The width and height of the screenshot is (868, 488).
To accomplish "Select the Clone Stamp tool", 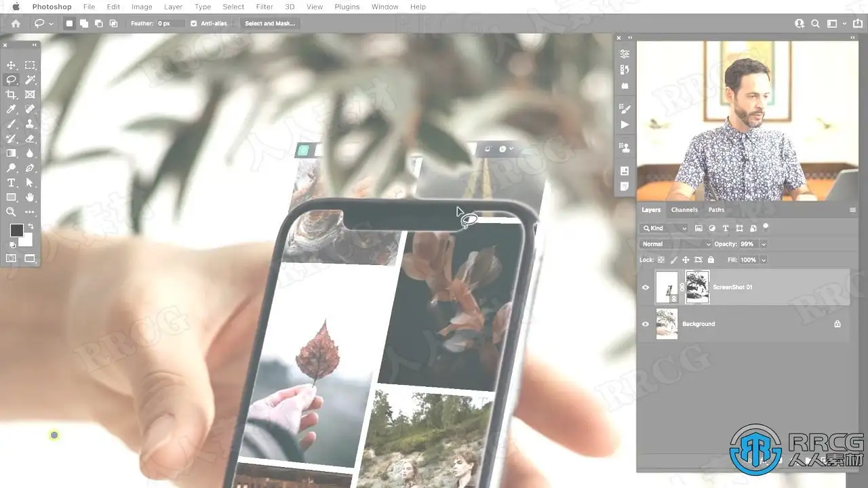I will (x=30, y=124).
